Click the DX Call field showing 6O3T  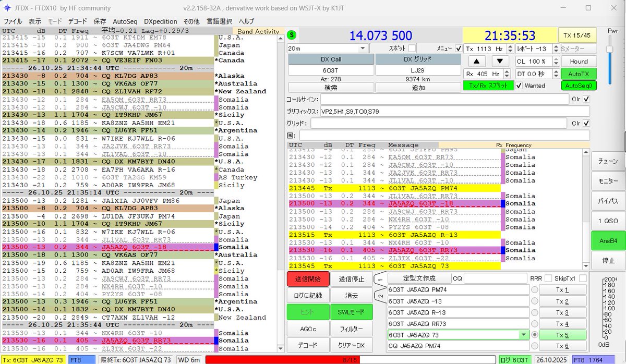[x=331, y=70]
